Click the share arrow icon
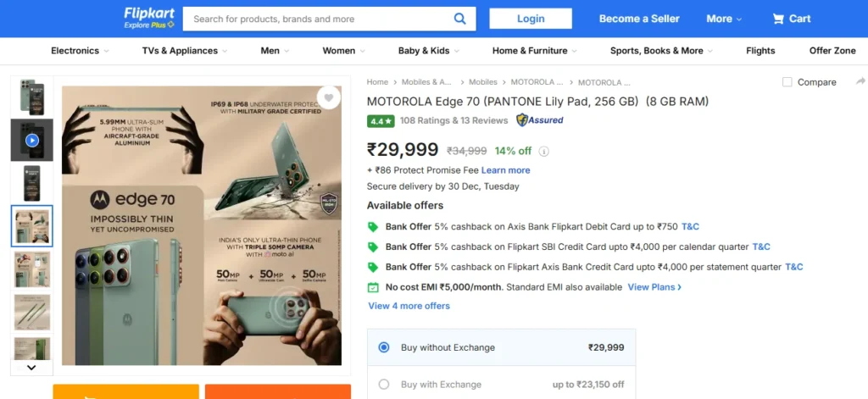 [x=860, y=81]
